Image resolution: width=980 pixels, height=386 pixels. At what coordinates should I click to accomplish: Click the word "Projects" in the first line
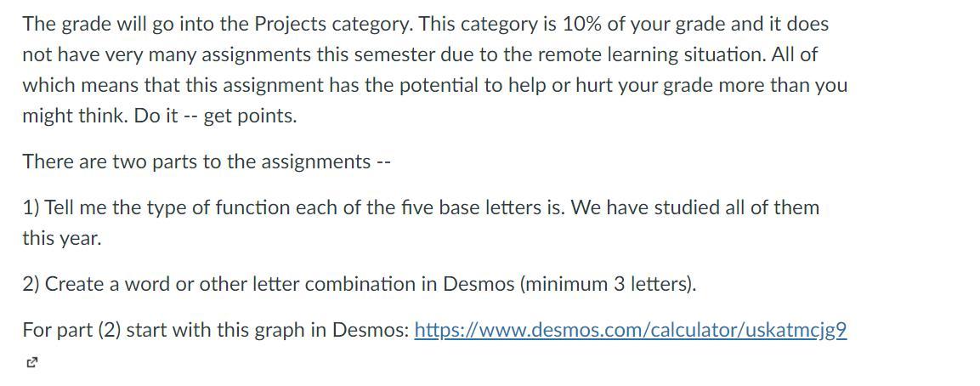click(x=291, y=24)
